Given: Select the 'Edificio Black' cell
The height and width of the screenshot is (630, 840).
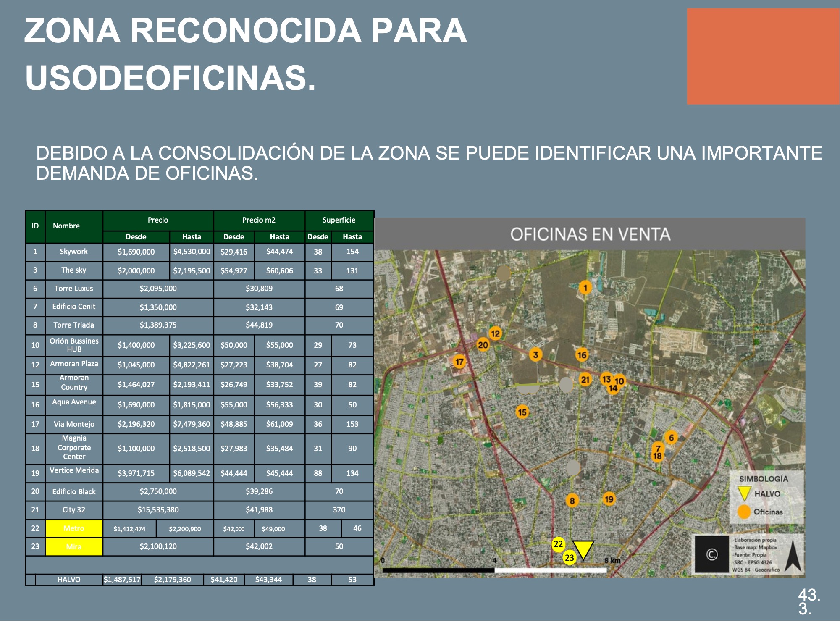Looking at the screenshot, I should pyautogui.click(x=74, y=492).
